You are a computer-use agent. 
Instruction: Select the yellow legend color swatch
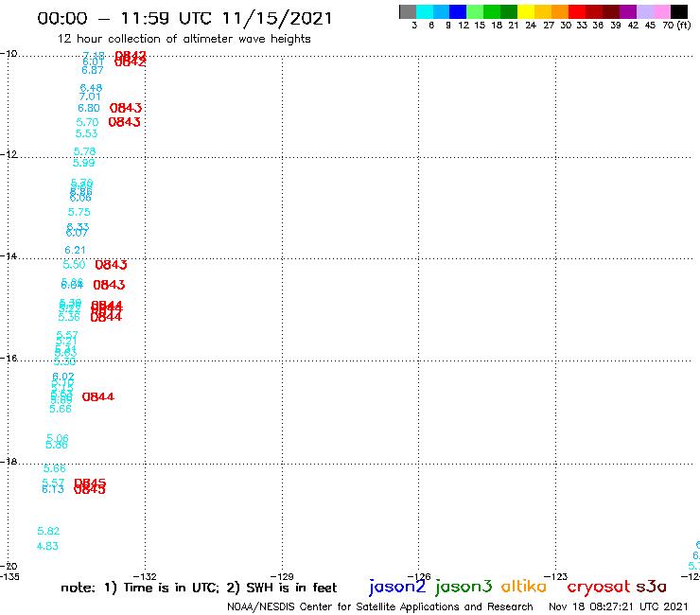click(526, 11)
